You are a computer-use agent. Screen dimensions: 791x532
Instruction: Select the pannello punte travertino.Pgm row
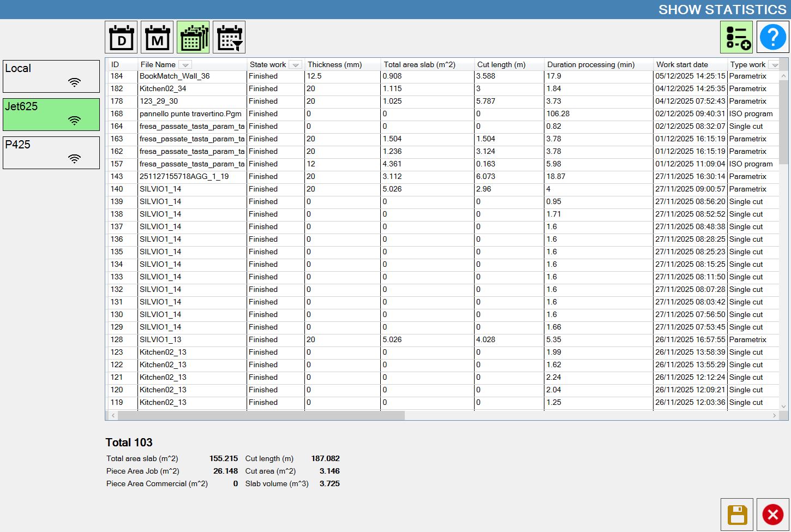pos(444,113)
